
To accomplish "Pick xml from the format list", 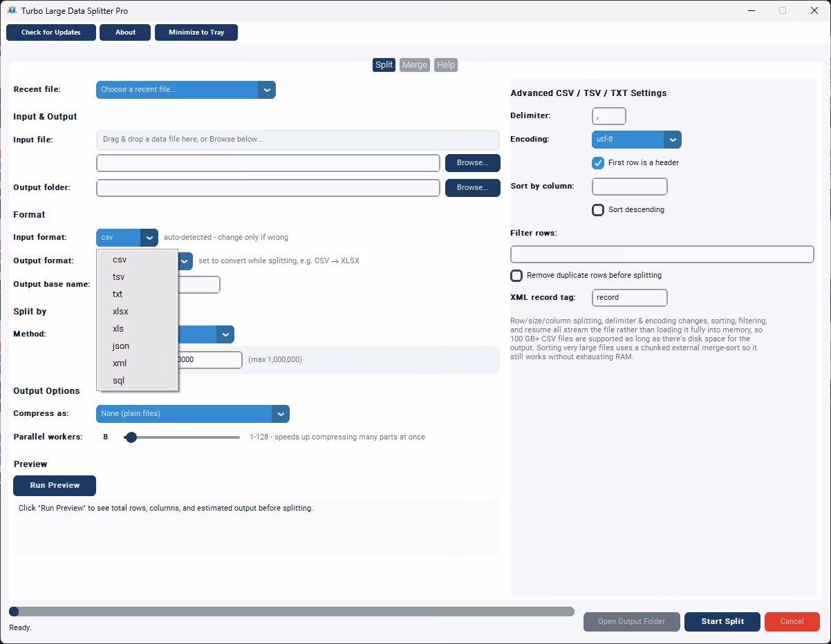I will (x=138, y=363).
